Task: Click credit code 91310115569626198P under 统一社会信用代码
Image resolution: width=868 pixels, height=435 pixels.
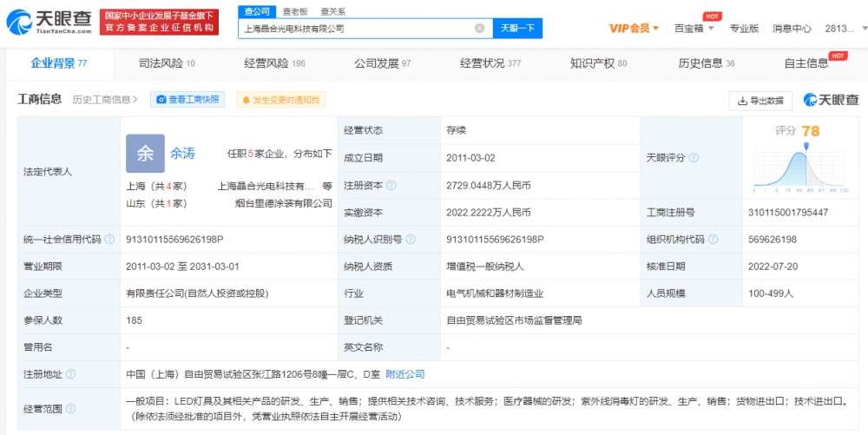Action: click(175, 240)
